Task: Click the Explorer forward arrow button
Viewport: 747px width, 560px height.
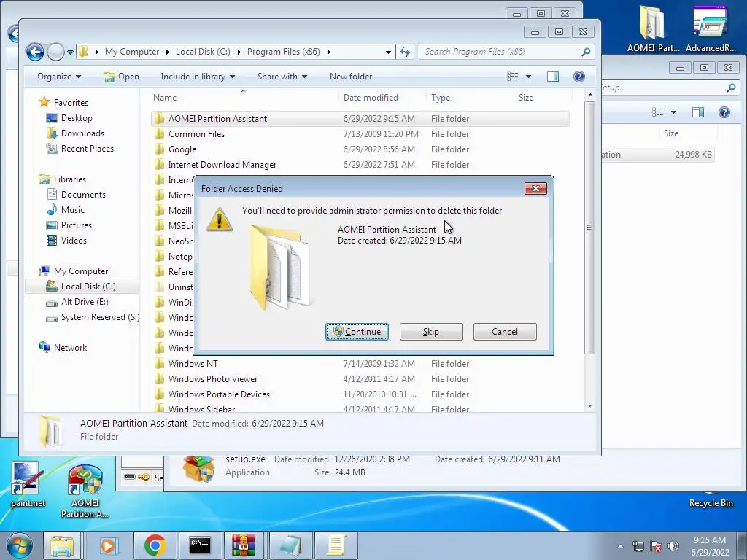Action: tap(55, 52)
